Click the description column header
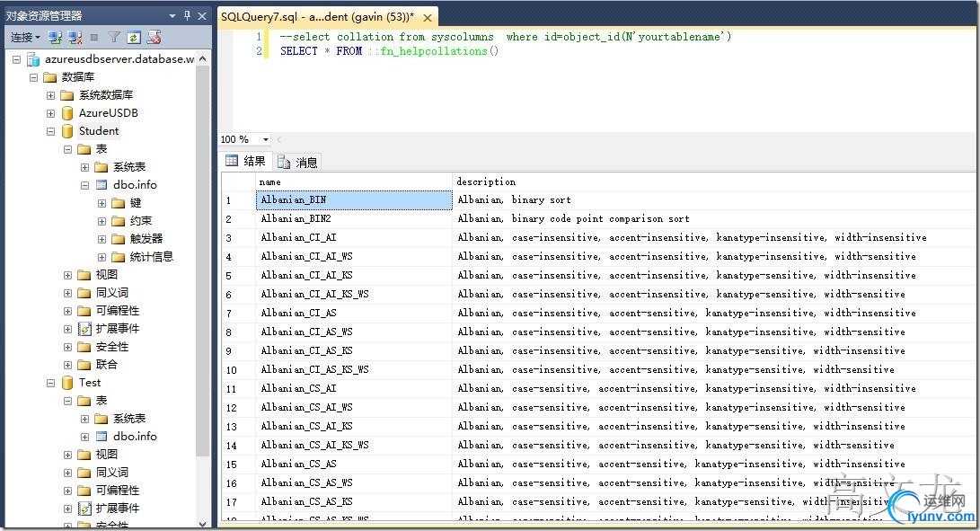The height and width of the screenshot is (531, 980). pyautogui.click(x=714, y=182)
